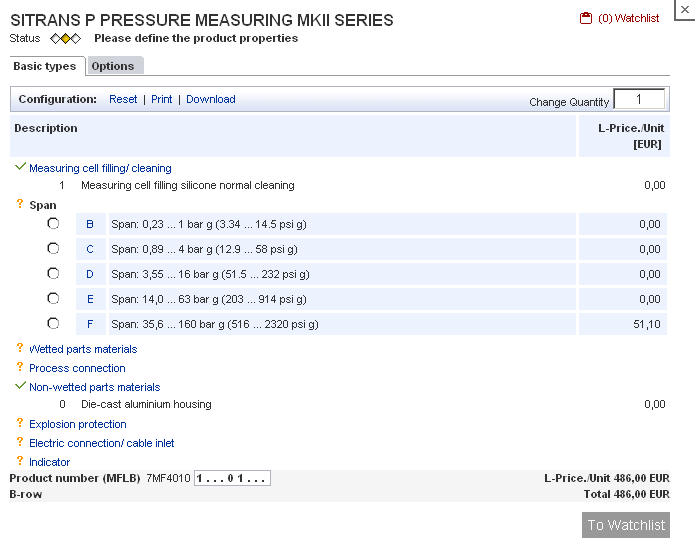Click the Watchlist clipboard icon

point(586,18)
